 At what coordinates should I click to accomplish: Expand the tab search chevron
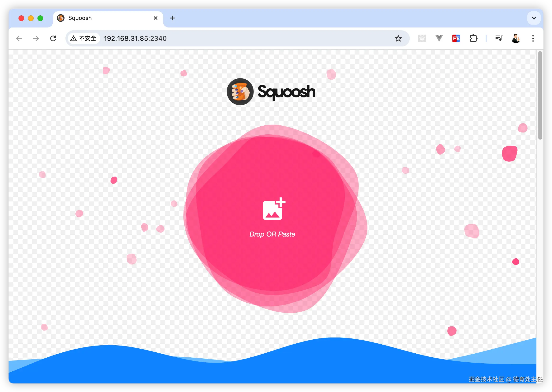pyautogui.click(x=534, y=18)
